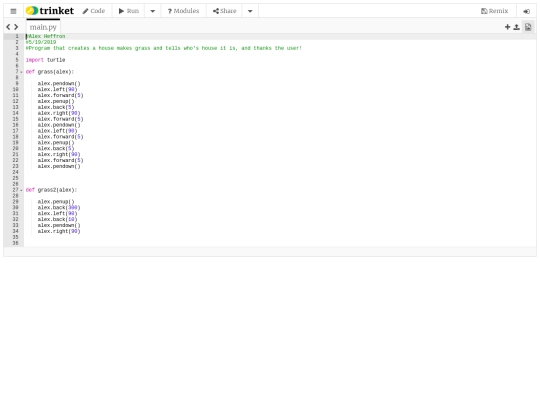Viewport: 540px width, 405px height.
Task: Click the comment '#Alex Heffron'
Action: tap(45, 36)
